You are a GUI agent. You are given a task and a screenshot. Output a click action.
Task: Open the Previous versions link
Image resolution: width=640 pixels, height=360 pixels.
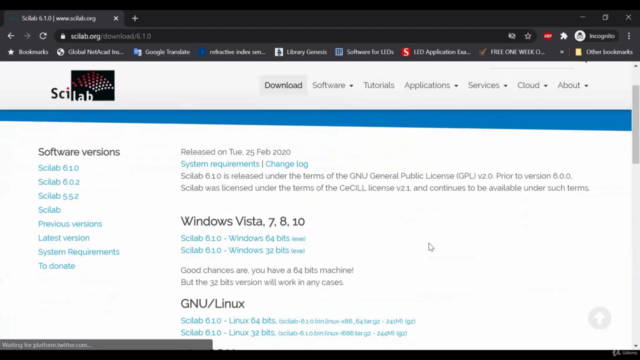70,224
